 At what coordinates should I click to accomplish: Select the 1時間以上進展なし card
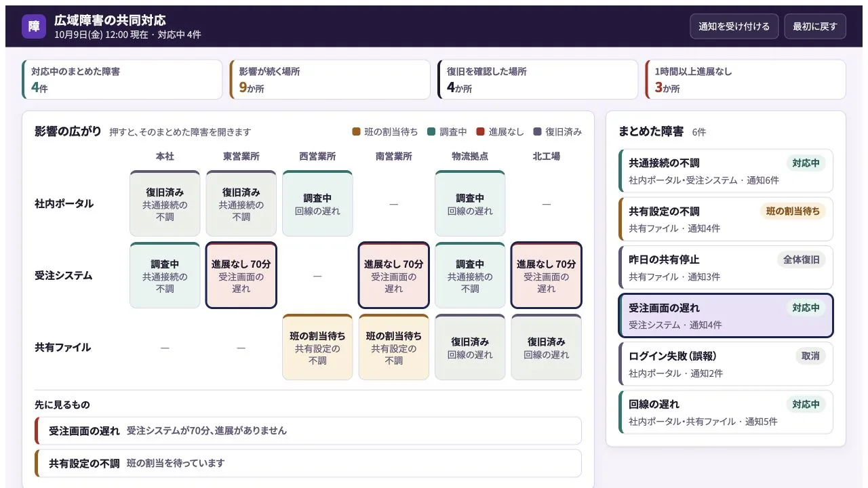(745, 79)
